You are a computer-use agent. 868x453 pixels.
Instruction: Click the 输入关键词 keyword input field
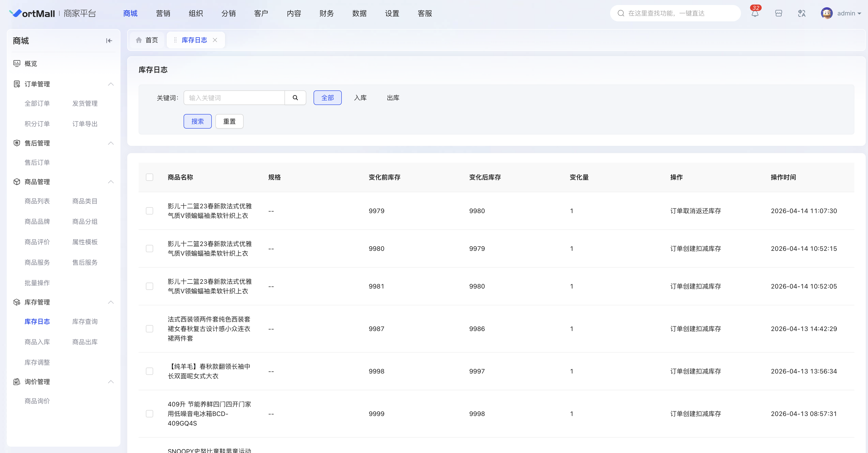234,98
